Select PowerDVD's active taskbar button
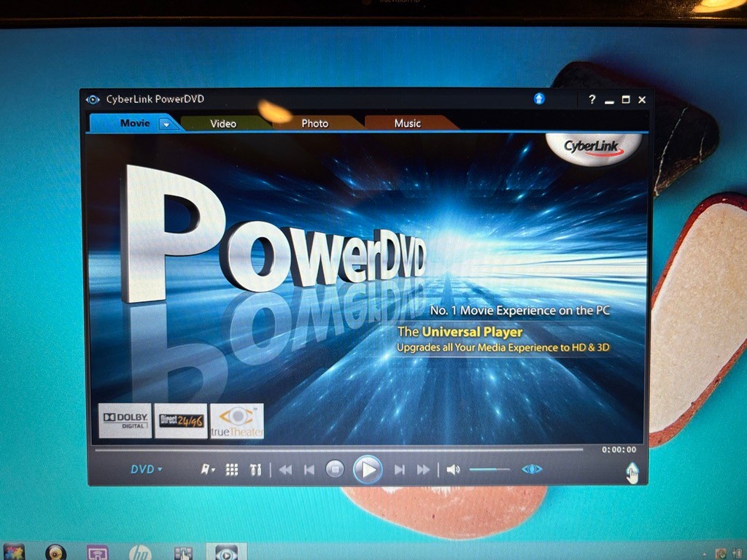The width and height of the screenshot is (747, 560). pos(226,553)
